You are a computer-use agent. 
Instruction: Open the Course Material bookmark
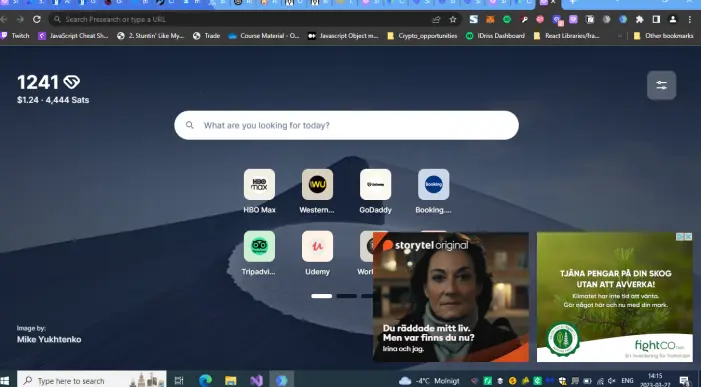264,36
